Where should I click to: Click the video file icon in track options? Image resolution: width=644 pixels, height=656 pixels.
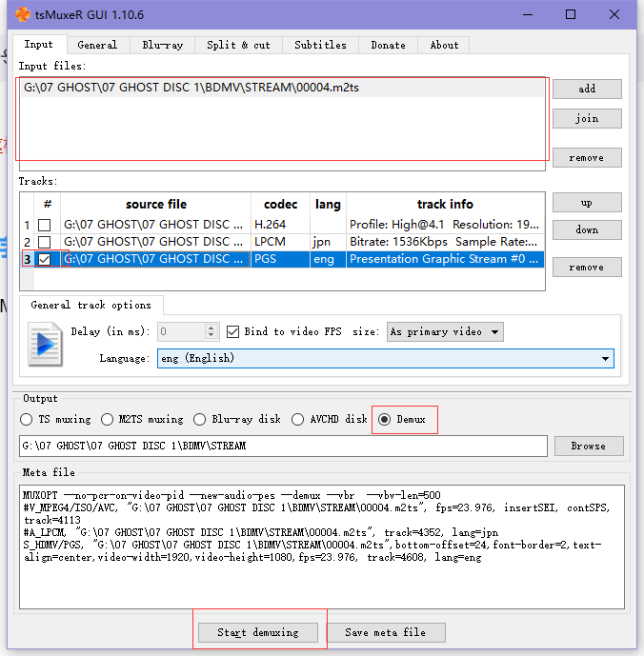[x=44, y=344]
